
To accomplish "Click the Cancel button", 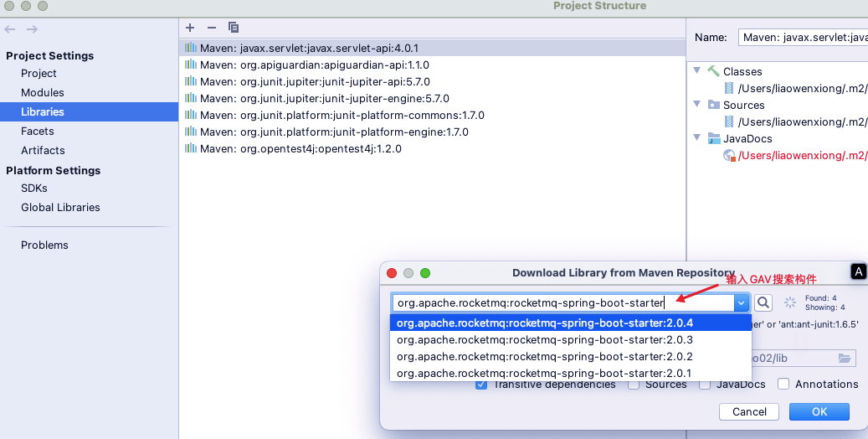I will pyautogui.click(x=749, y=412).
